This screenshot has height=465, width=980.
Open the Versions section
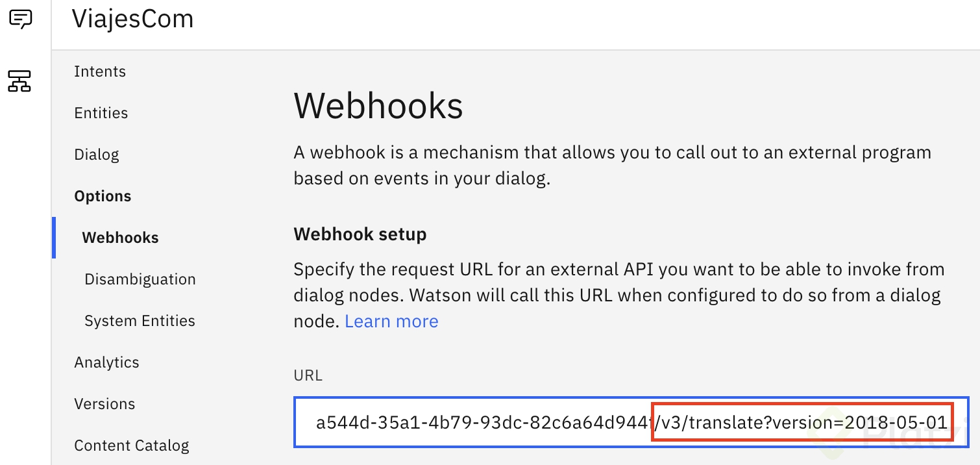coord(104,404)
